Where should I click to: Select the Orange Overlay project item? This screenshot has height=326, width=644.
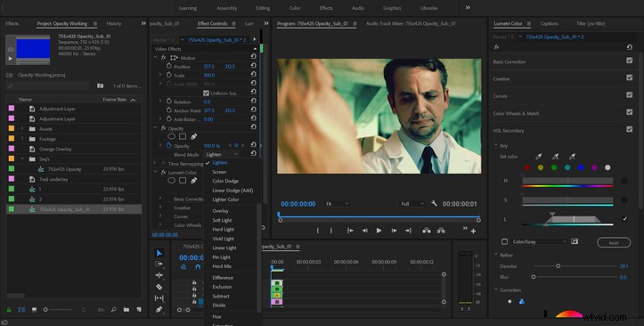point(55,149)
